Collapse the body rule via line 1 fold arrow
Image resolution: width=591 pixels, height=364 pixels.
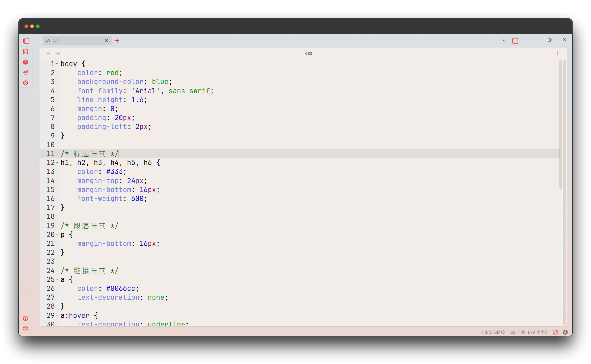tap(57, 64)
